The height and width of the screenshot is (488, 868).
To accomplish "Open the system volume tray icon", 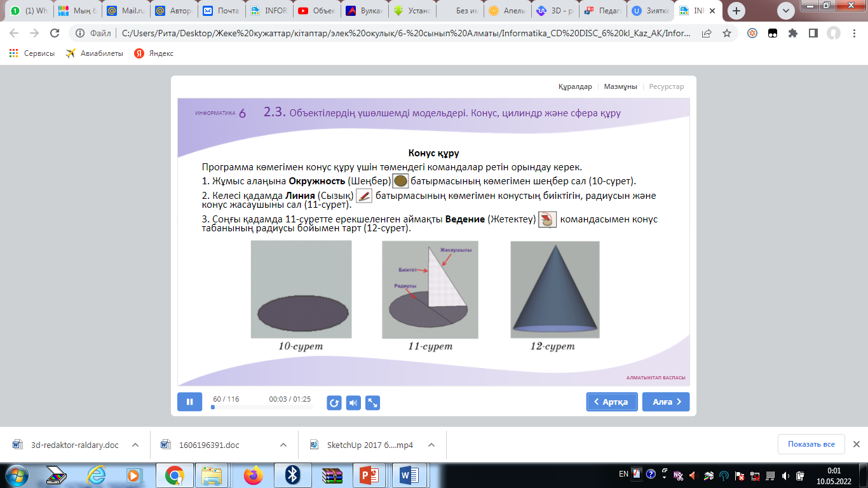I will tap(785, 475).
